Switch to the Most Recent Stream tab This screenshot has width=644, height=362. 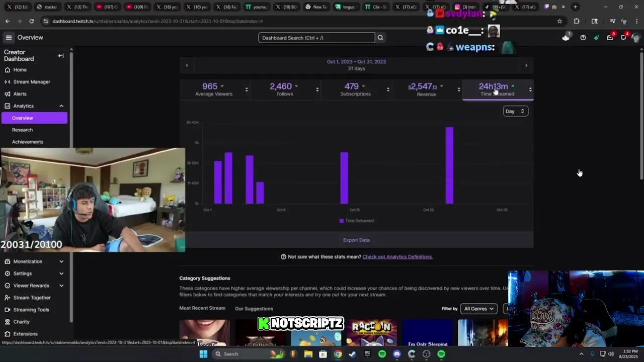click(202, 308)
